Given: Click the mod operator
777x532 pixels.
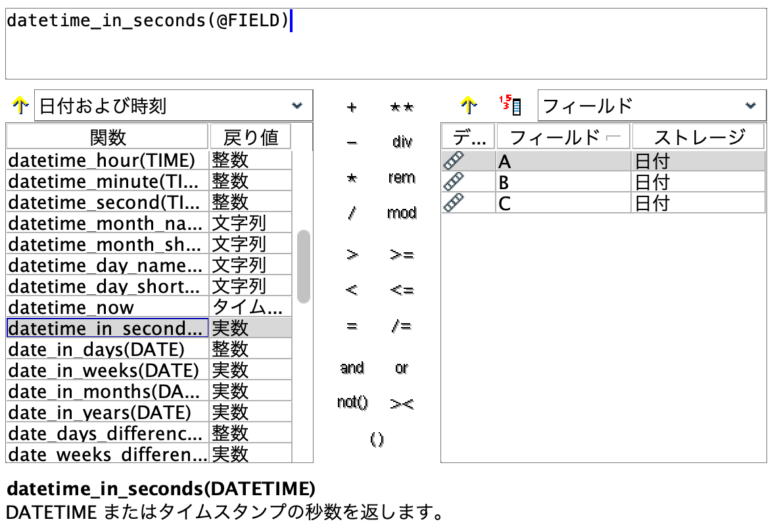Looking at the screenshot, I should [x=402, y=213].
